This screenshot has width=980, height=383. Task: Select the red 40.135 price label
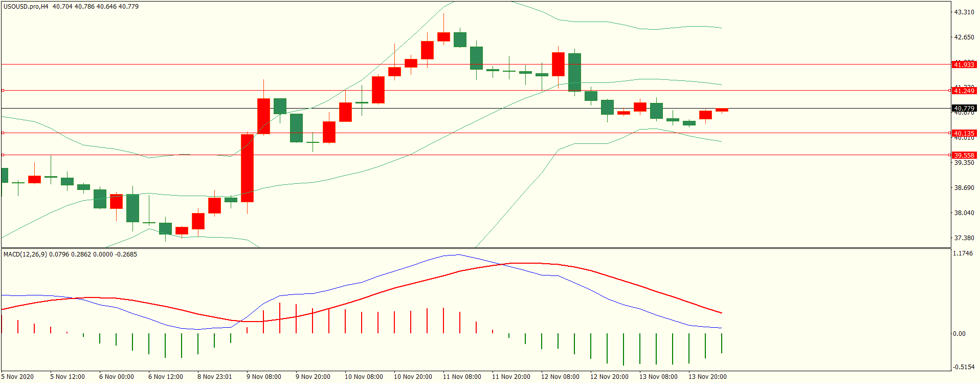tap(964, 134)
